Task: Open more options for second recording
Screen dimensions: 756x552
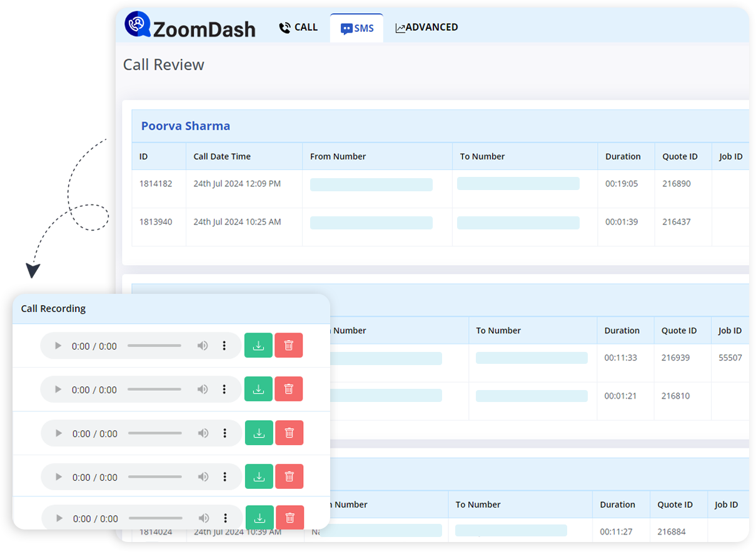Action: coord(224,389)
